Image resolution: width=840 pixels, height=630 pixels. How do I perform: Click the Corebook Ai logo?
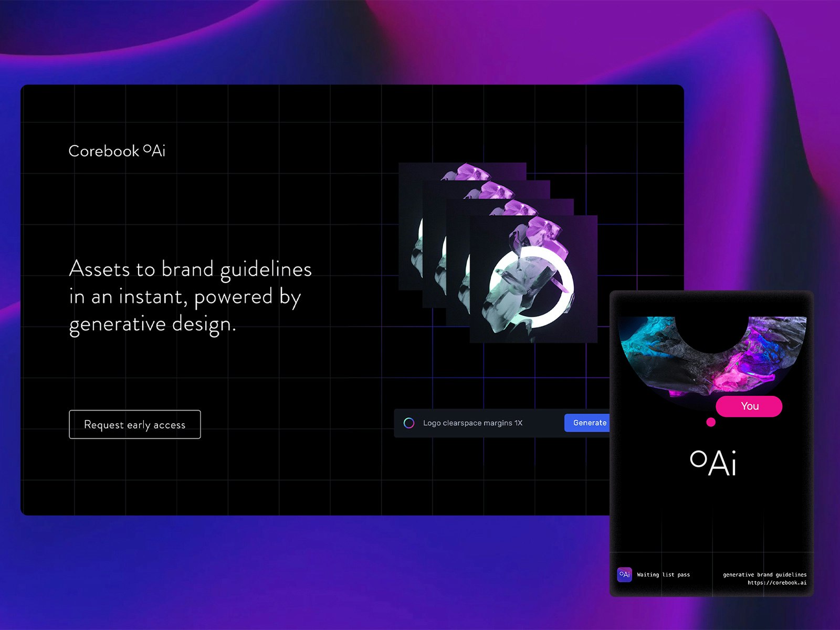[x=117, y=151]
